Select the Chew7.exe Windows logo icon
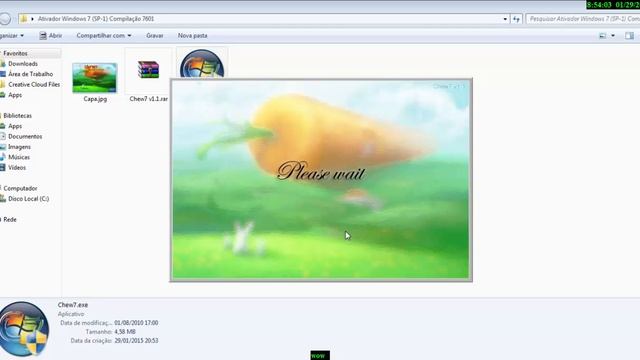 click(x=202, y=64)
